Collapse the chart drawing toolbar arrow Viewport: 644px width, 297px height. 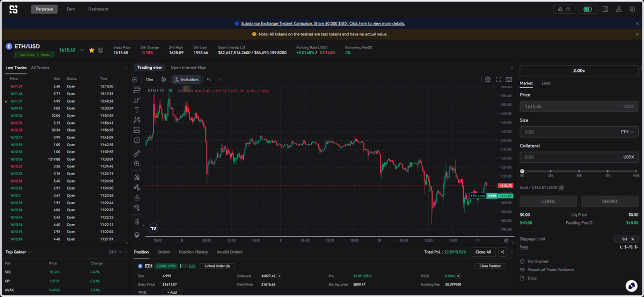point(144,227)
